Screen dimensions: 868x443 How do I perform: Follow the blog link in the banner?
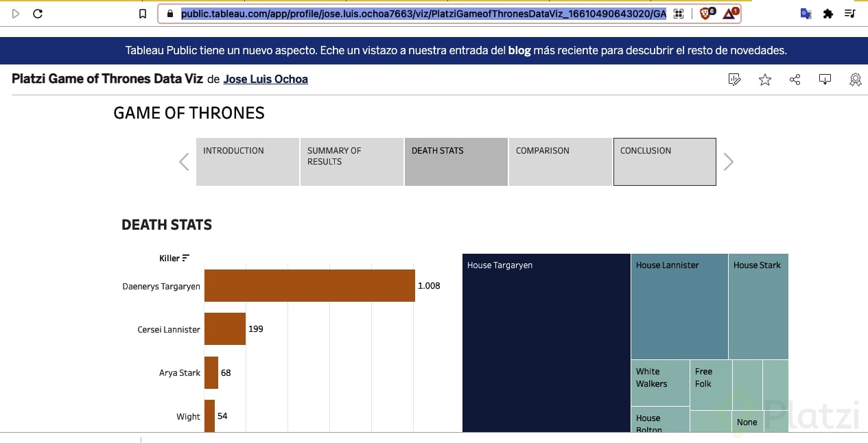519,51
